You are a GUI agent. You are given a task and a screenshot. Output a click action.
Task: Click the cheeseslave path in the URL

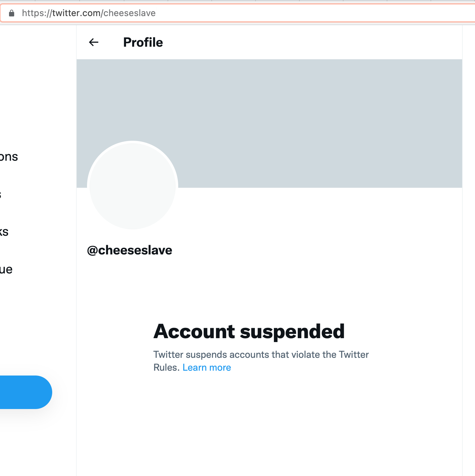(130, 13)
